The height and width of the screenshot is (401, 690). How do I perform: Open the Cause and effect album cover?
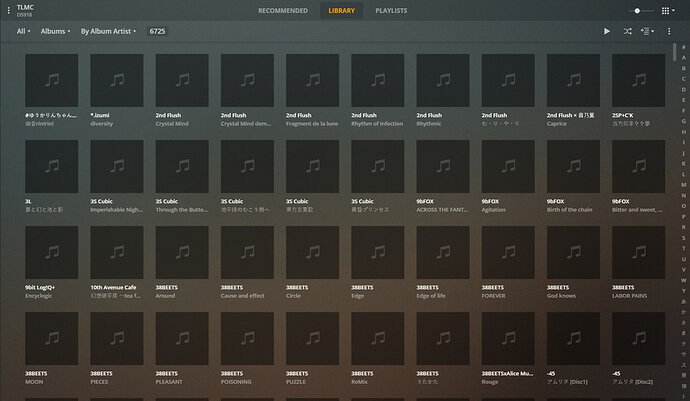coord(247,252)
